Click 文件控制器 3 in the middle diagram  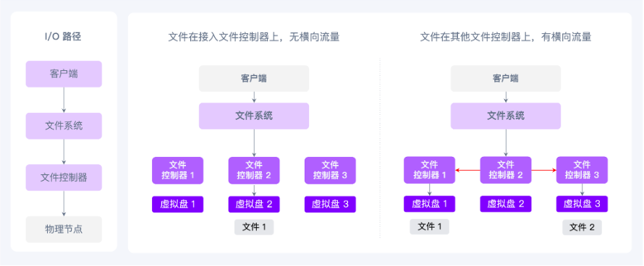click(330, 170)
